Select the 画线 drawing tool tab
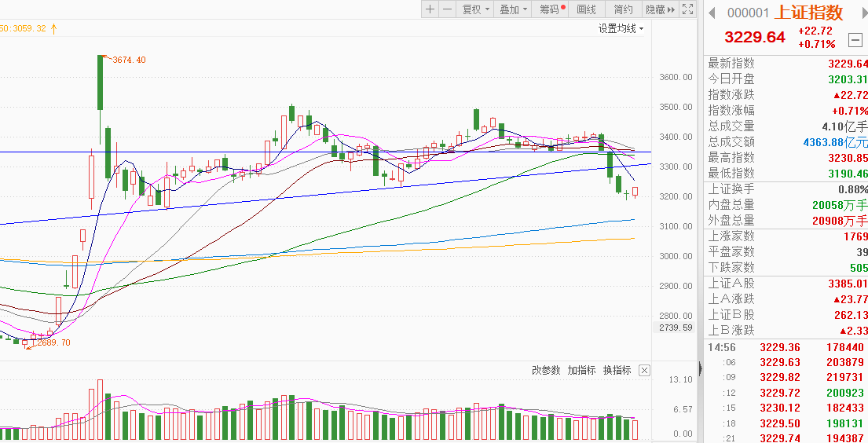Image resolution: width=868 pixels, height=443 pixels. coord(587,9)
